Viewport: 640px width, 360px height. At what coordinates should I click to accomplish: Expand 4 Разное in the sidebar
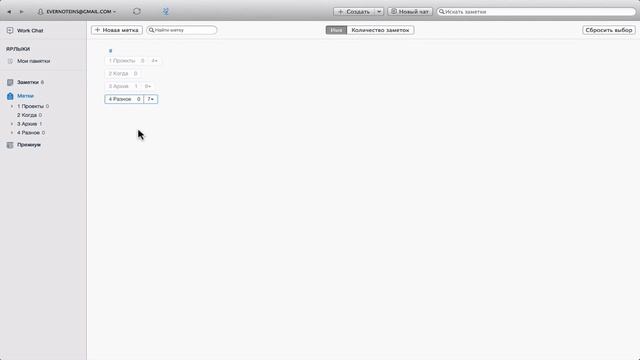pos(12,133)
